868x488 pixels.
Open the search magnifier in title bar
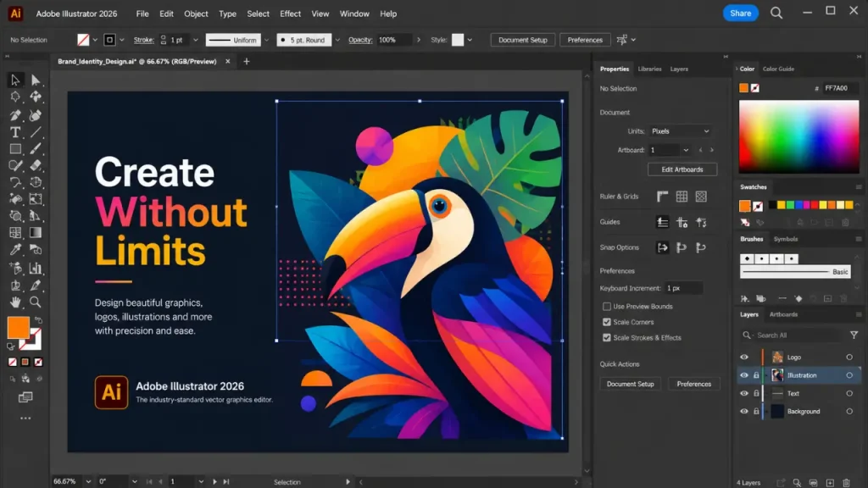point(776,14)
